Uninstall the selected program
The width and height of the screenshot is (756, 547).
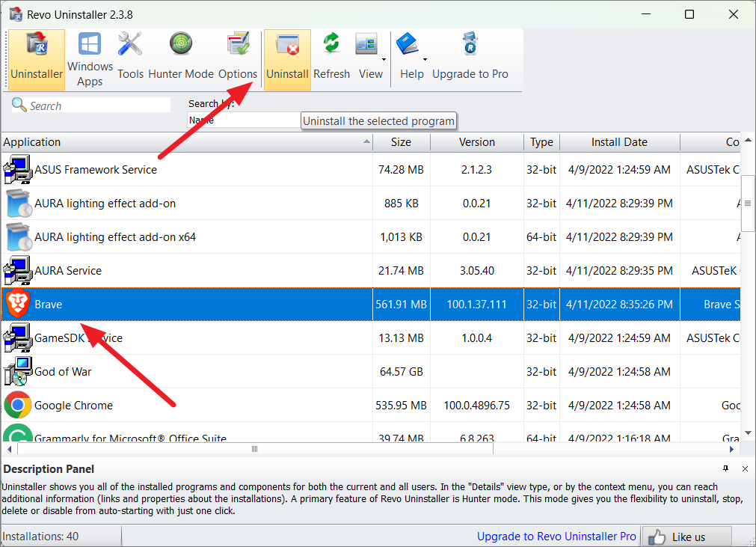pos(286,52)
